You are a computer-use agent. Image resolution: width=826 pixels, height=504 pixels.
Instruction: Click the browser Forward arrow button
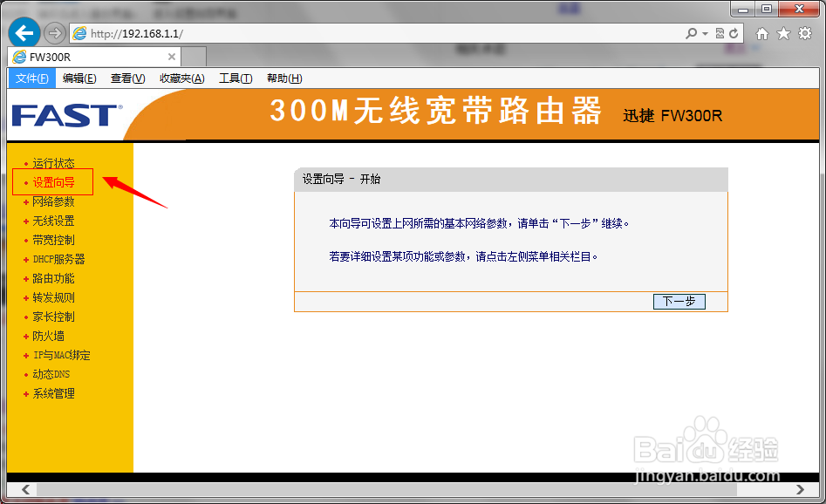54,34
